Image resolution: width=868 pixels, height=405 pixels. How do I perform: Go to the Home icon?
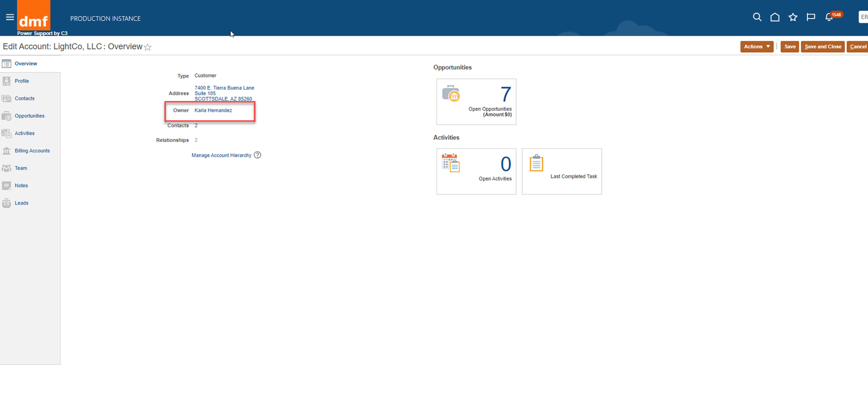[775, 17]
